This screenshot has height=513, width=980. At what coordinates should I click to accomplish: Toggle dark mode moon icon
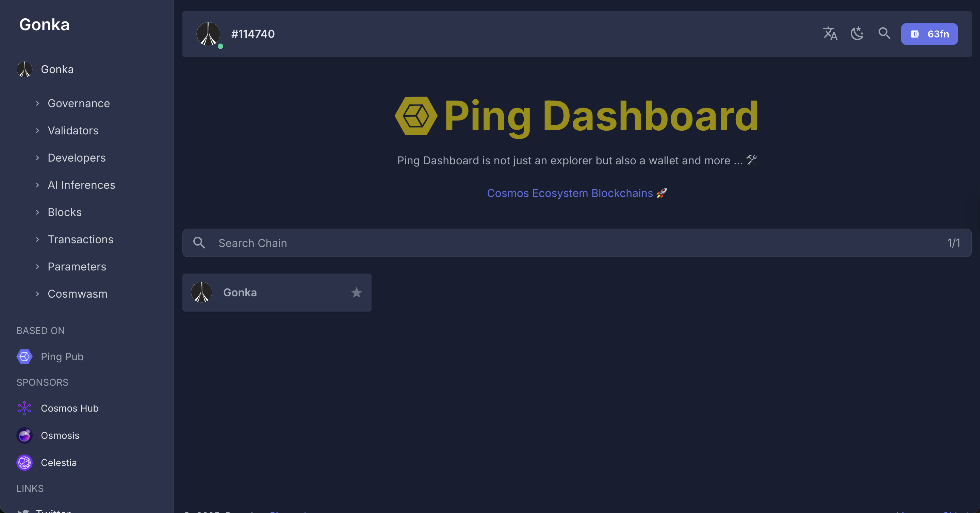pos(857,34)
